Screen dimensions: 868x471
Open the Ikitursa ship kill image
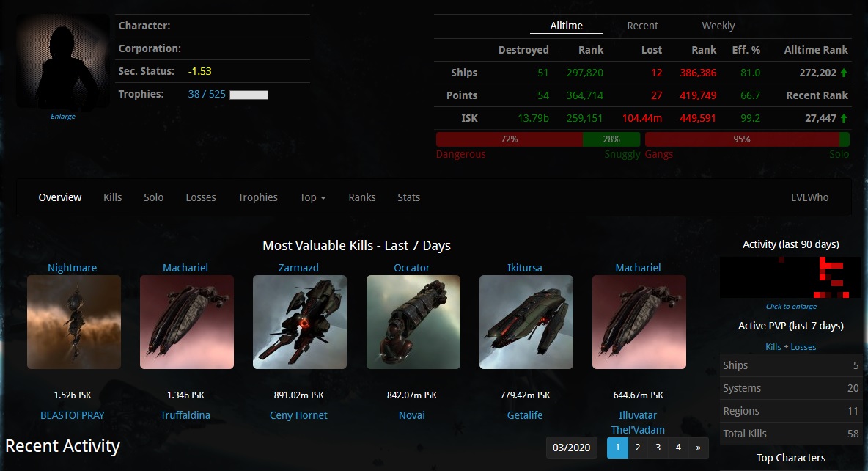pos(526,322)
